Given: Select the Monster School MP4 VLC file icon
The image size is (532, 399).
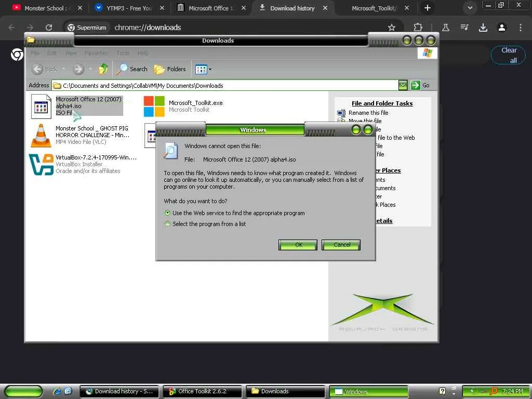Looking at the screenshot, I should point(41,136).
